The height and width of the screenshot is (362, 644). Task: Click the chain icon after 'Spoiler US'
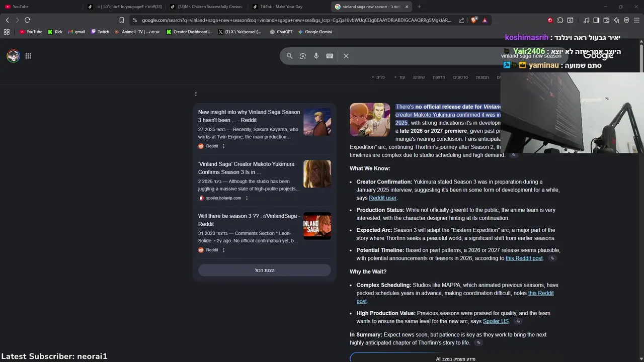click(x=518, y=321)
